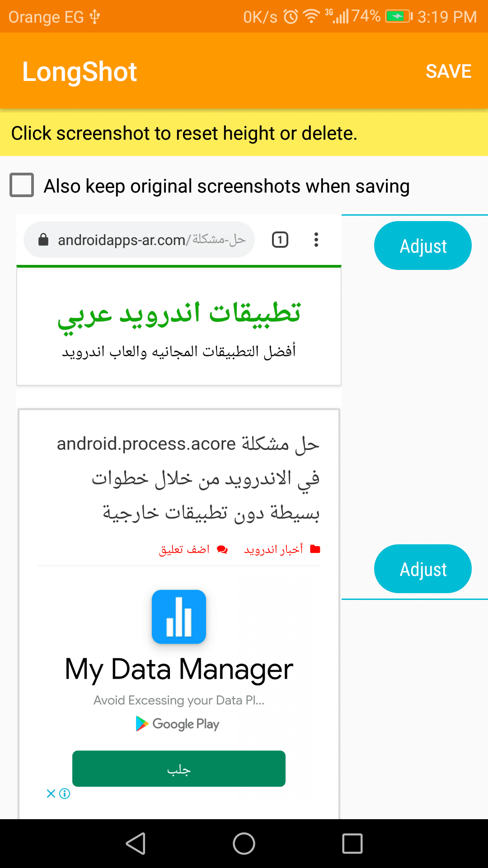Viewport: 488px width, 868px height.
Task: Tap the My Data Manager app icon
Action: [179, 617]
